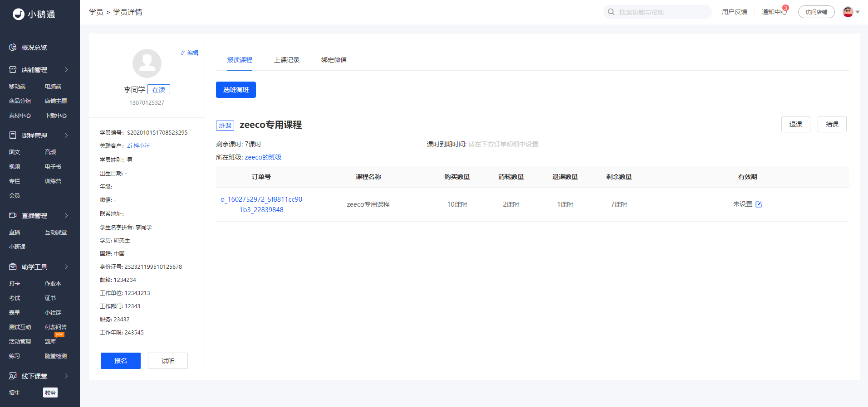The width and height of the screenshot is (868, 407).
Task: Open 电脑端 in sidebar
Action: point(53,86)
